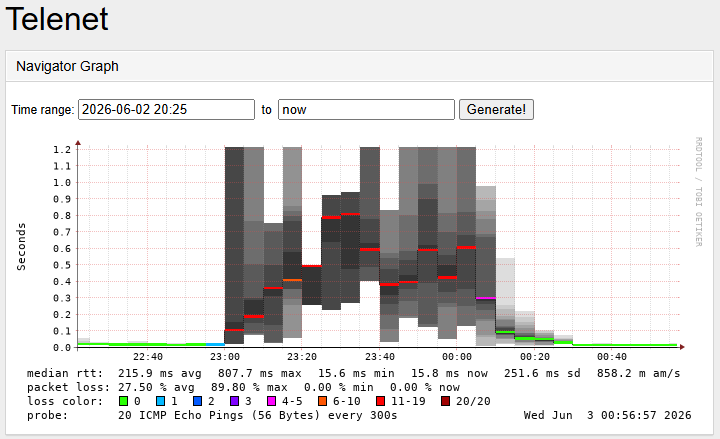Click the 20 ICMP Echo Pings probe description

[x=258, y=415]
